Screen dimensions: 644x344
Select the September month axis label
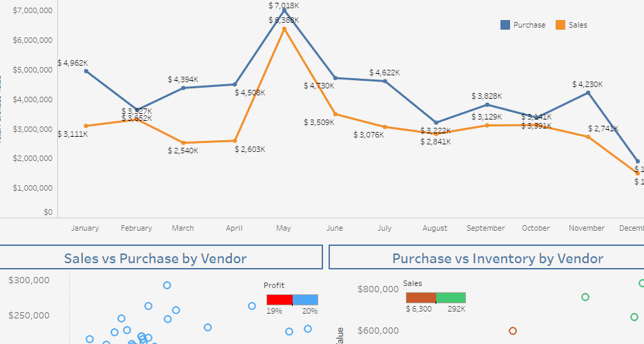tap(485, 228)
